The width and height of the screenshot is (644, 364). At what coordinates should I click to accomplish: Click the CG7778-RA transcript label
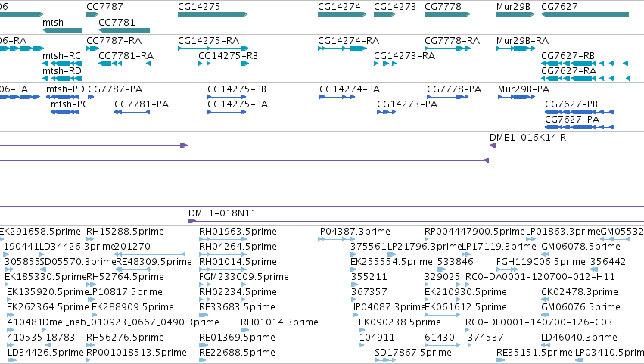[x=452, y=41]
